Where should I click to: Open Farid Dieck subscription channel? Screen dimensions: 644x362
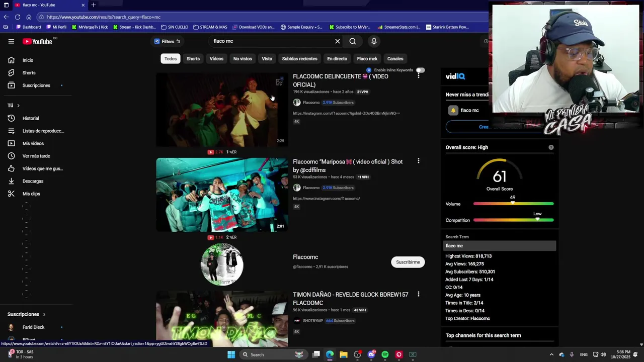(33, 327)
